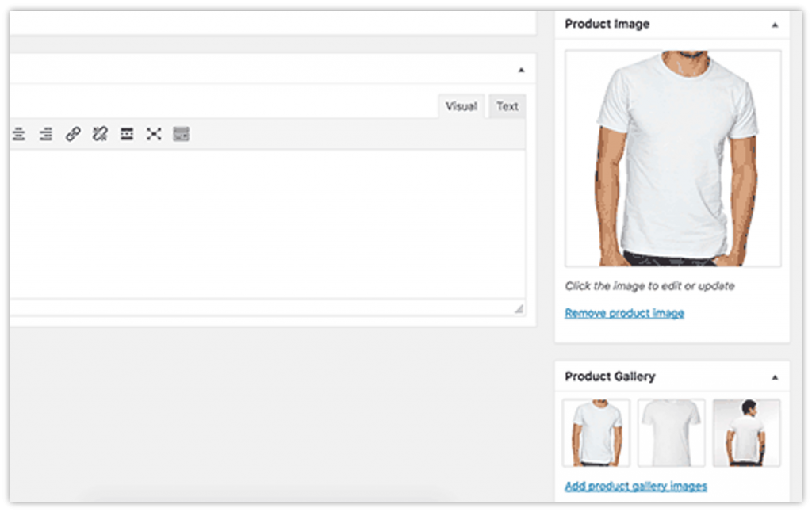Select the Align Right icon
Image resolution: width=812 pixels, height=512 pixels.
click(x=46, y=134)
